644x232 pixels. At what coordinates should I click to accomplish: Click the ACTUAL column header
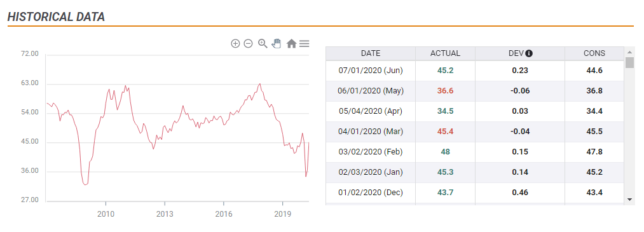tap(445, 53)
